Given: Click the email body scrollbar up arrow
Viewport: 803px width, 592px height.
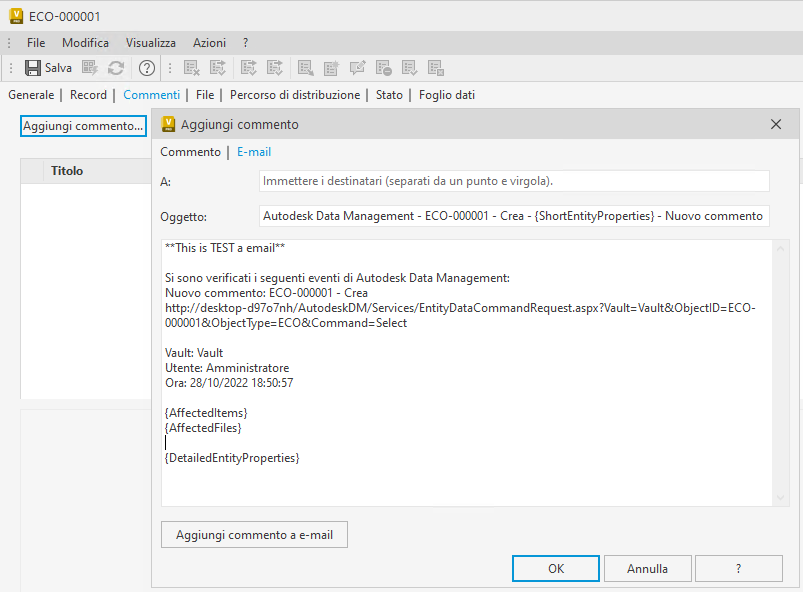Looking at the screenshot, I should coord(780,249).
